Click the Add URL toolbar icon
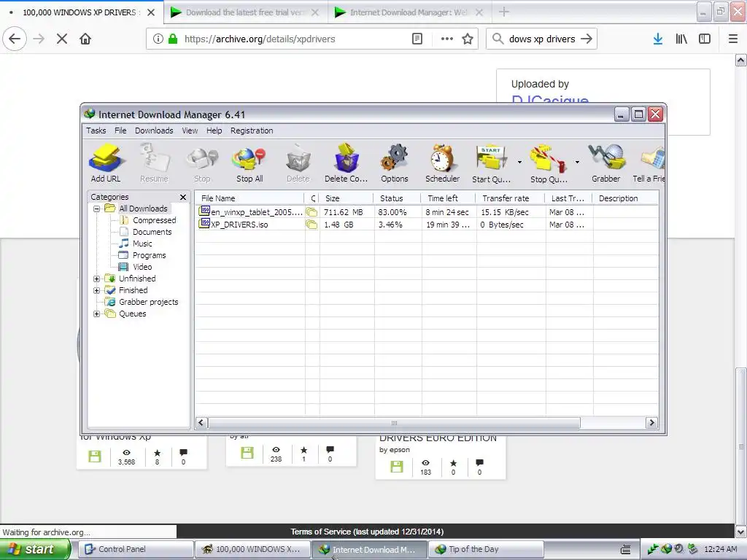 coord(106,163)
